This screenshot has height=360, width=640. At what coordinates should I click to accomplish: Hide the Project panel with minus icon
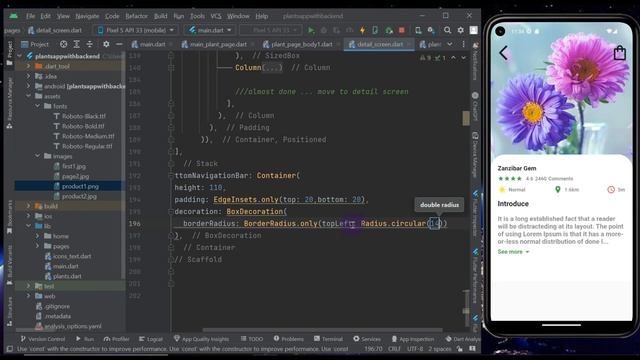(x=119, y=44)
